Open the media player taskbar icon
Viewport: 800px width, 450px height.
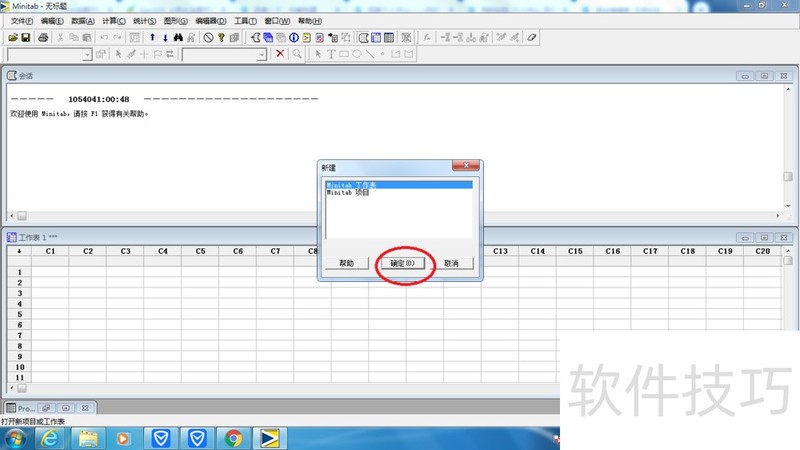coord(123,439)
